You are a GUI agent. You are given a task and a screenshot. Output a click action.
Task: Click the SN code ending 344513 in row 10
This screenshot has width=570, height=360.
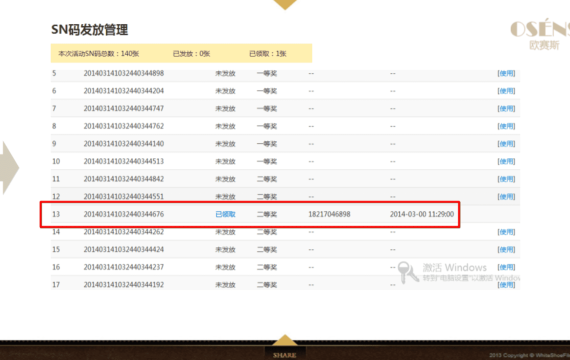click(x=124, y=161)
